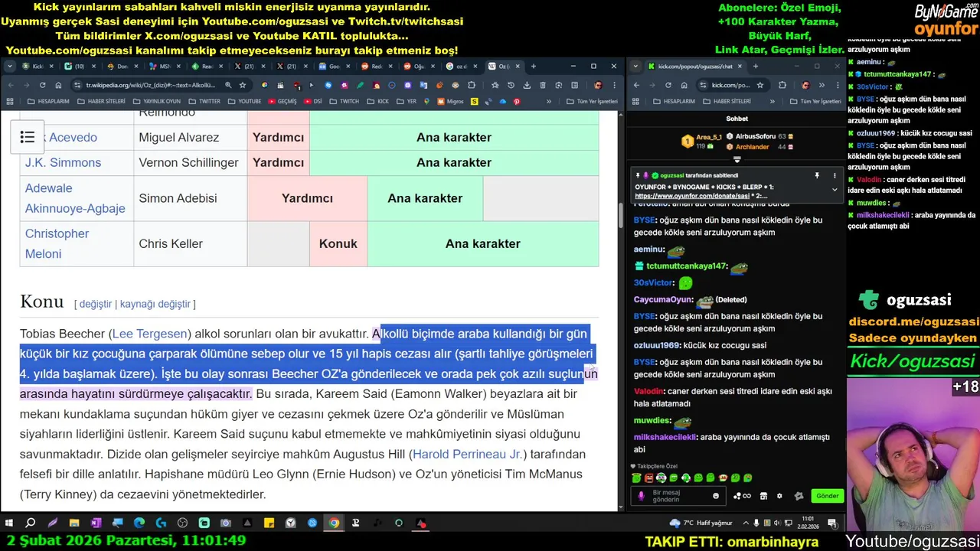Reload the Wikipedia page in the left browser

(x=42, y=86)
